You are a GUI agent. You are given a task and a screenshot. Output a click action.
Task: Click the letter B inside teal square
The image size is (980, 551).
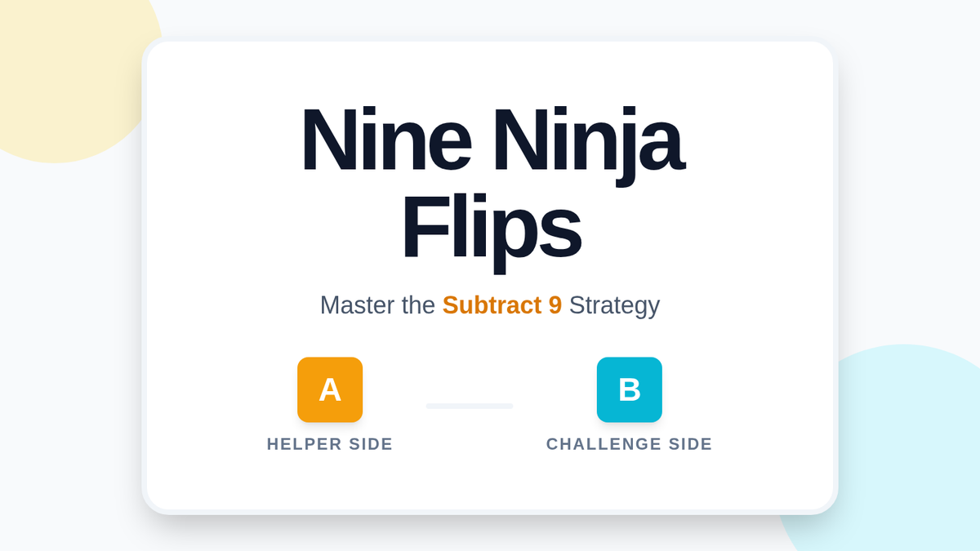pyautogui.click(x=629, y=390)
